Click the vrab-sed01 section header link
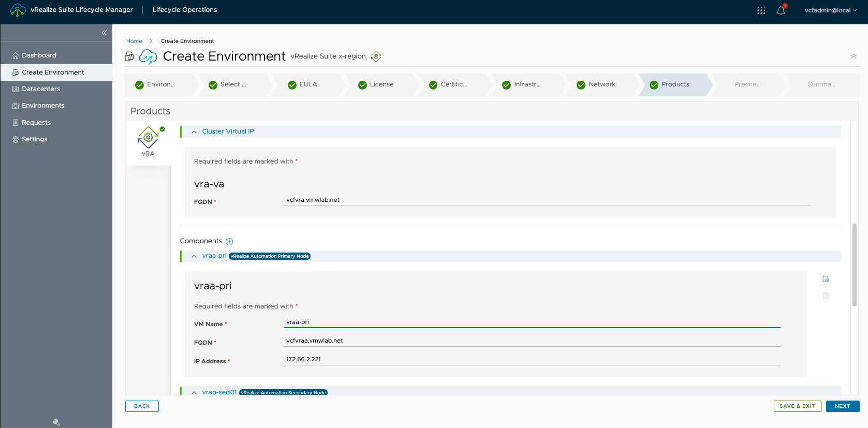Image resolution: width=868 pixels, height=428 pixels. coord(219,392)
